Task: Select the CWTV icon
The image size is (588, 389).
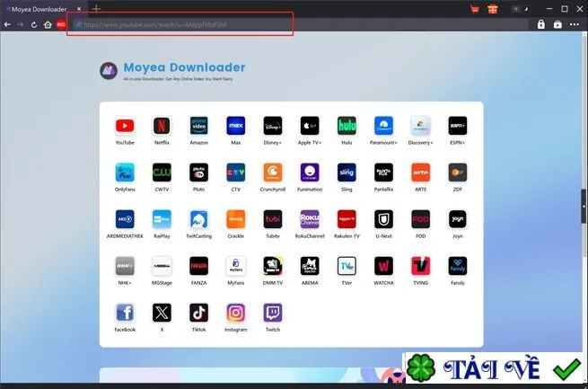Action: (x=162, y=172)
